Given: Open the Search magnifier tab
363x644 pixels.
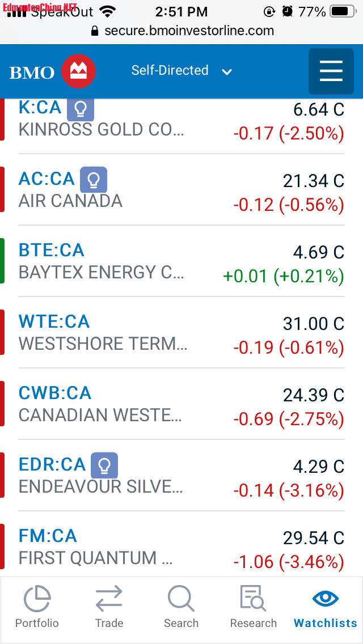Looking at the screenshot, I should click(x=181, y=607).
